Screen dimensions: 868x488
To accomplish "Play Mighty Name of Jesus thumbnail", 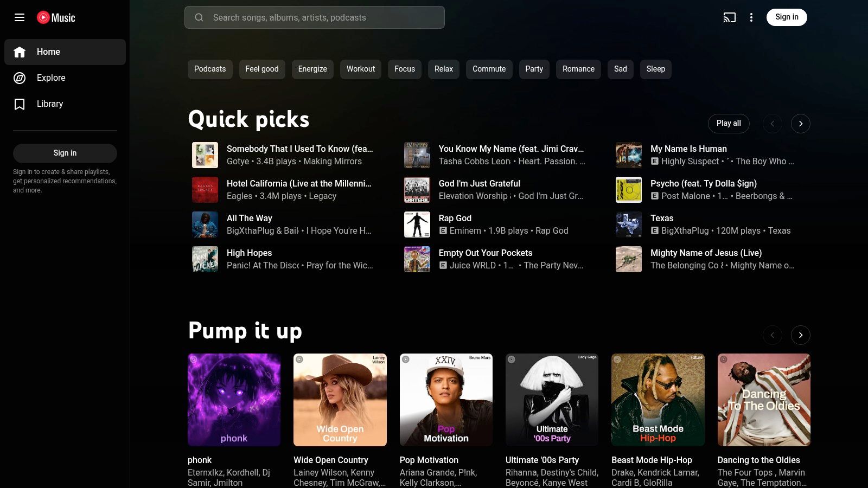I will tap(629, 259).
